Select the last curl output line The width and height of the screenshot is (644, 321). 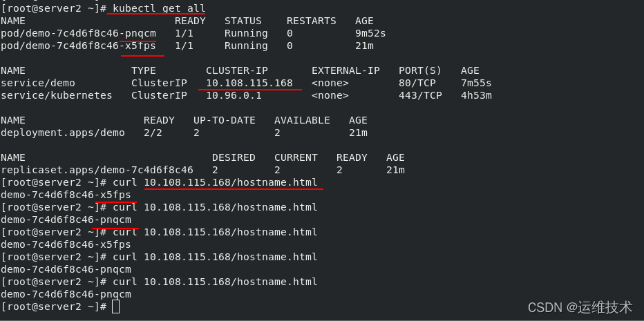point(66,294)
